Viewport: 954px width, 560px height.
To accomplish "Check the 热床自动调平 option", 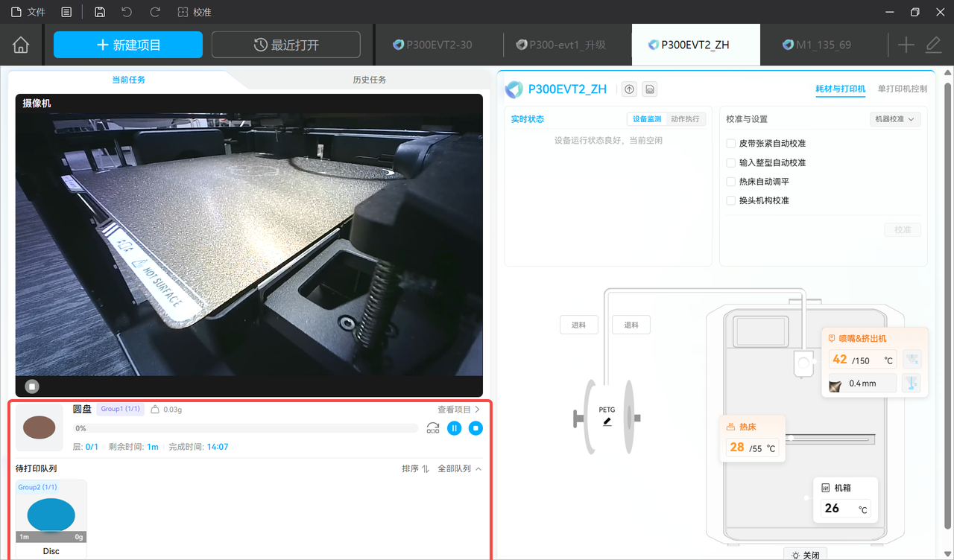I will point(731,182).
